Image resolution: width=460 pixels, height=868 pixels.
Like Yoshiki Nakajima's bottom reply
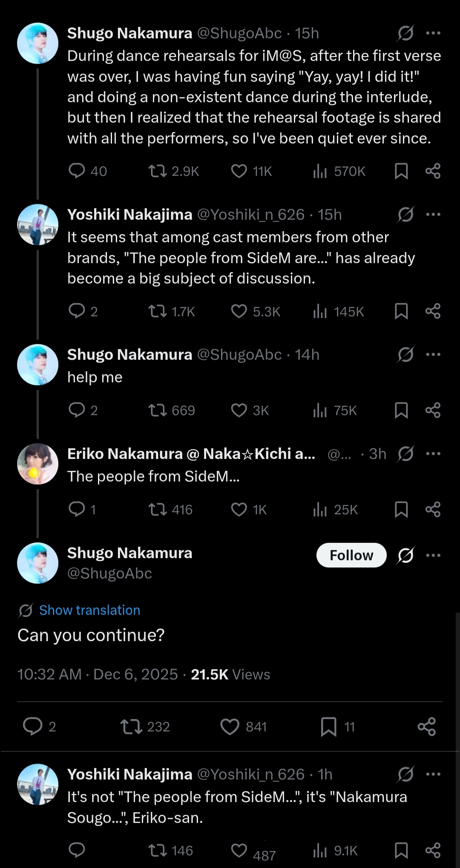point(239,851)
